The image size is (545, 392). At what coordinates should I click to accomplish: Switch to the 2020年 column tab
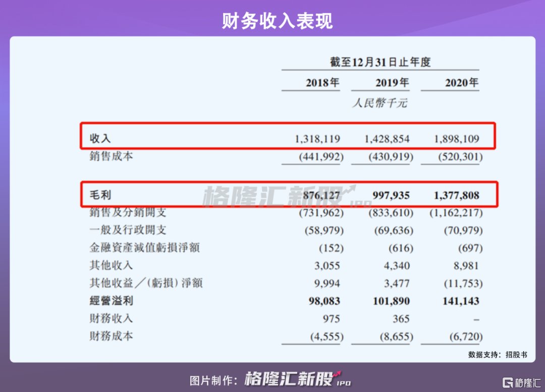pos(461,82)
